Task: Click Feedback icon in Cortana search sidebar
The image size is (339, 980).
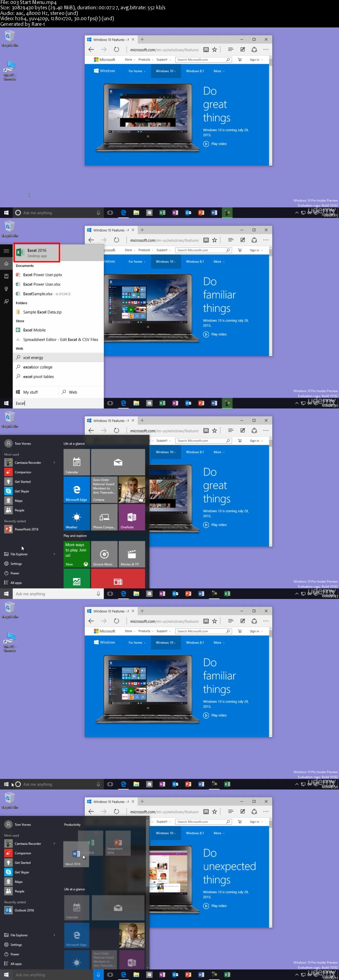Action: [6, 301]
